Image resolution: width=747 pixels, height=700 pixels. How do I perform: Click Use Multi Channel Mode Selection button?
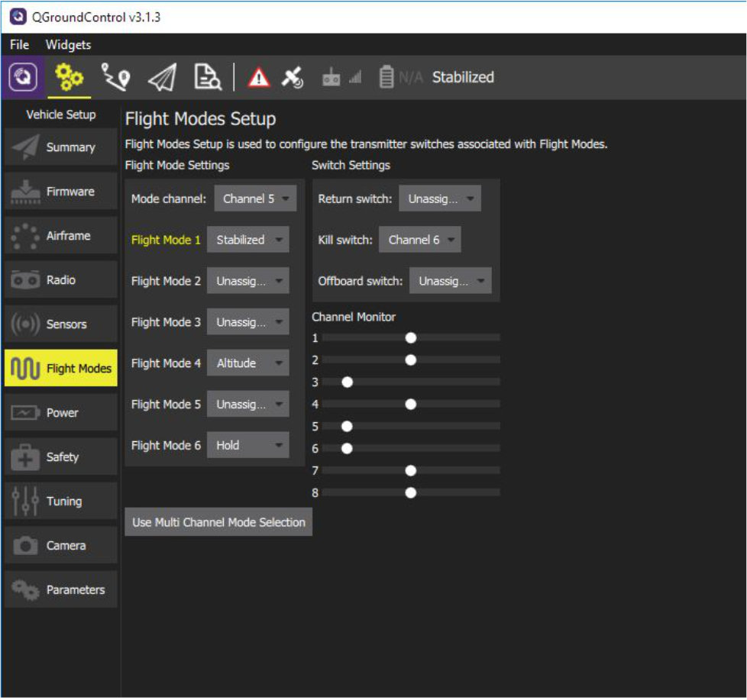(x=218, y=522)
